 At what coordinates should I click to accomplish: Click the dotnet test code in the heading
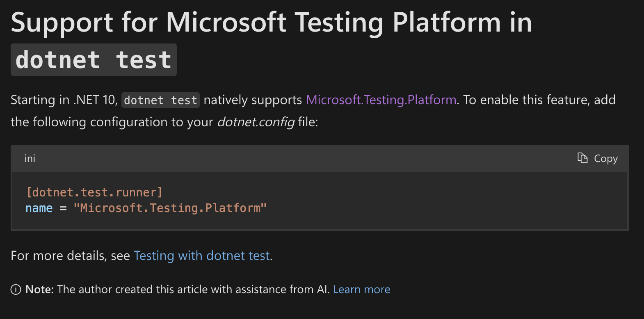(x=94, y=60)
